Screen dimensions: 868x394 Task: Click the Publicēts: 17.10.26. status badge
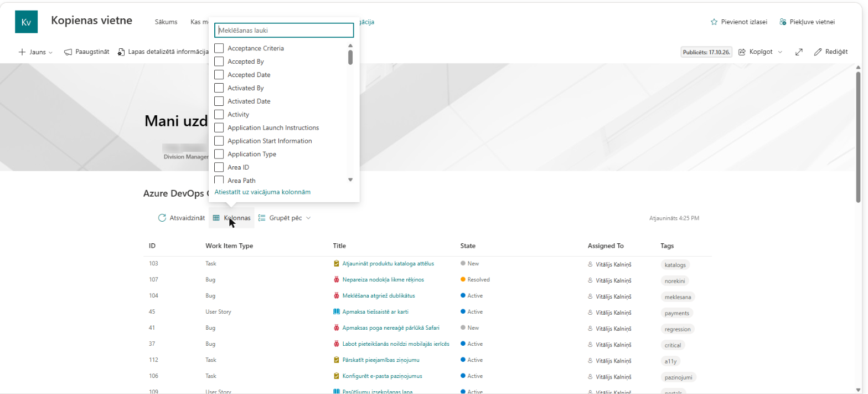(706, 52)
